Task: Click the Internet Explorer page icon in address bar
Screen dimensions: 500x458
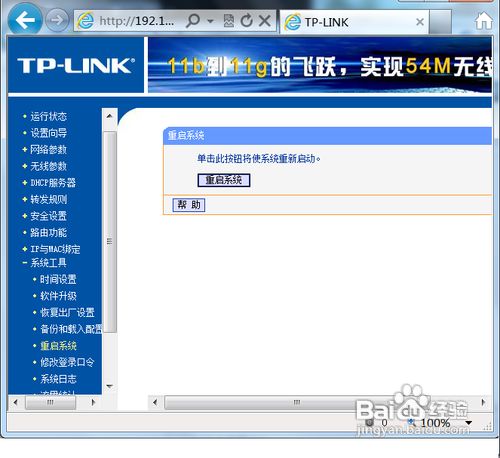Action: click(x=85, y=21)
